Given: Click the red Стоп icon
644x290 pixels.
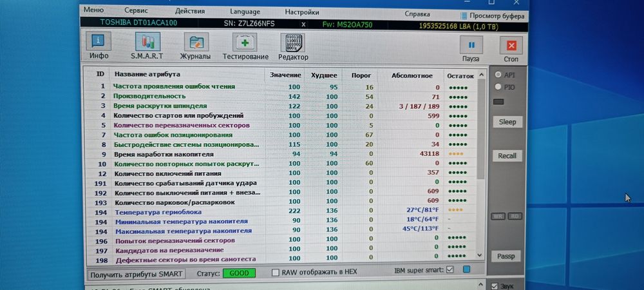Looking at the screenshot, I should point(511,45).
